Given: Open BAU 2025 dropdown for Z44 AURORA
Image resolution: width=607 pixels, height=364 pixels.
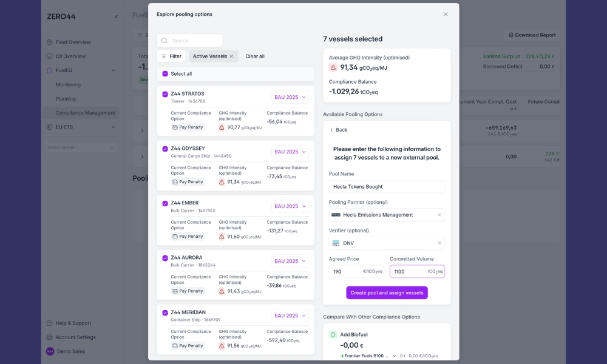Looking at the screenshot, I should tap(290, 261).
